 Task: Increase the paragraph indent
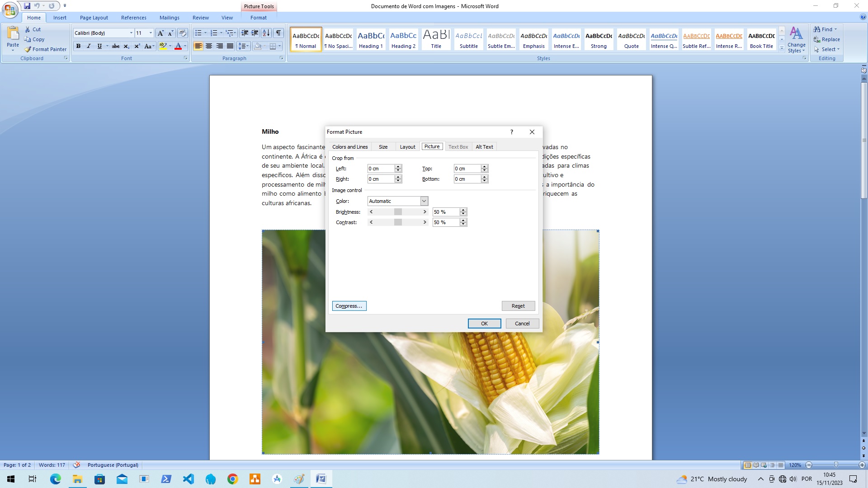(x=255, y=33)
